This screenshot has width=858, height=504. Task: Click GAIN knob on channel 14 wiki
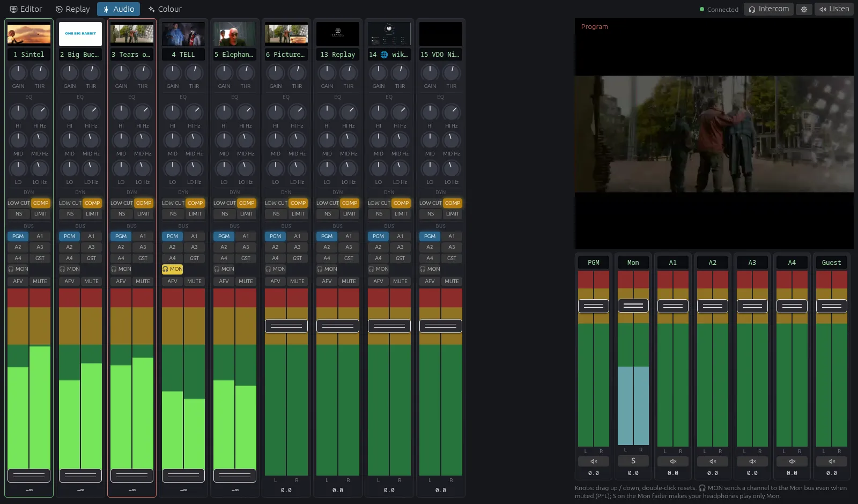tap(379, 72)
